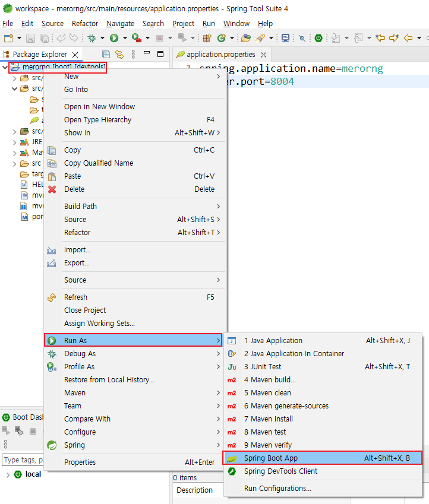Choose 7 Maven install entry
Screen dimensions: 429x504
point(323,419)
